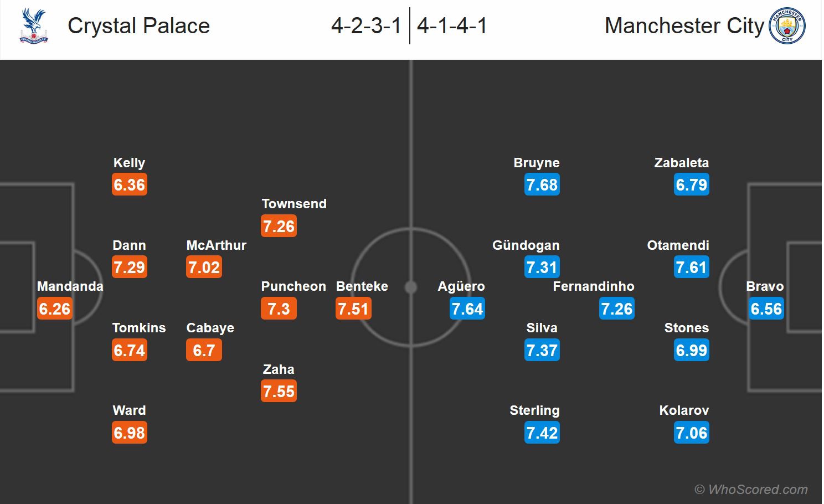Viewport: 824px width, 504px height.
Task: Select goalkeeper Bravo's 6.56 rating
Action: [x=766, y=308]
